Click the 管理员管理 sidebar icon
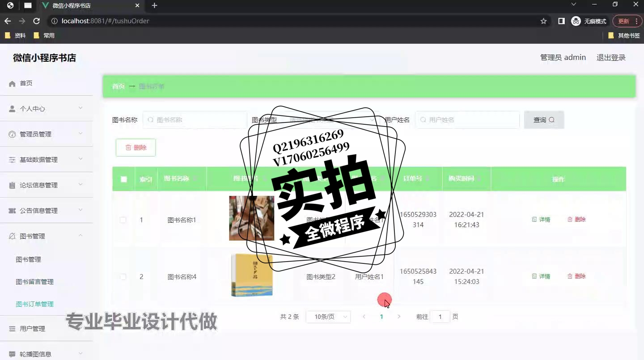 pos(12,134)
